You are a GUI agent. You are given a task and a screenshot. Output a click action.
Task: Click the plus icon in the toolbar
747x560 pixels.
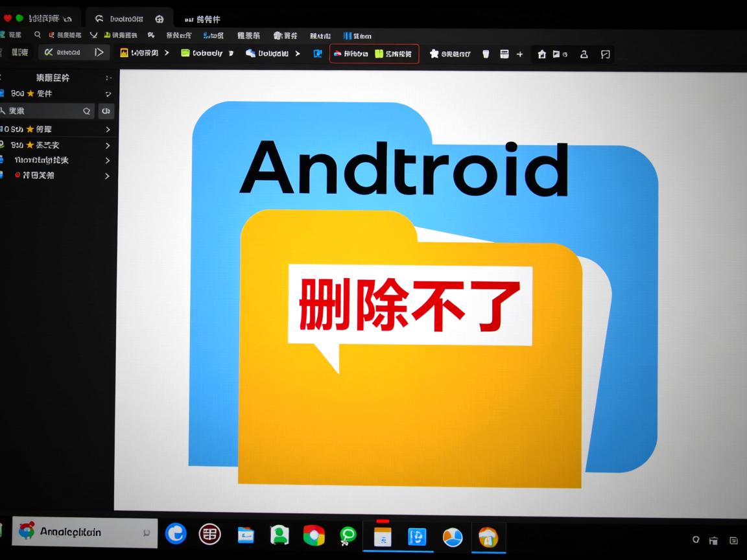[519, 54]
